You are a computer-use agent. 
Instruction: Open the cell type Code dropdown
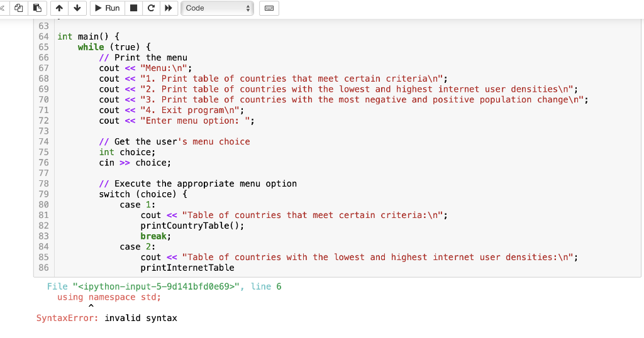(217, 8)
